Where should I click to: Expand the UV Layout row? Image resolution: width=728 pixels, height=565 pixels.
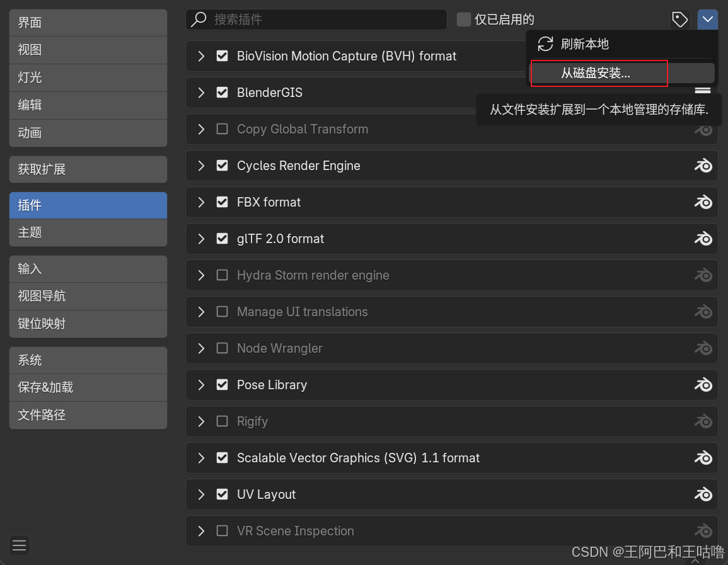coord(201,494)
